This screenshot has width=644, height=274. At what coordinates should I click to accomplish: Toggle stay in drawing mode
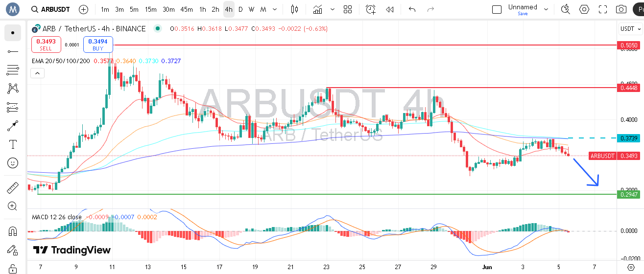point(13,250)
